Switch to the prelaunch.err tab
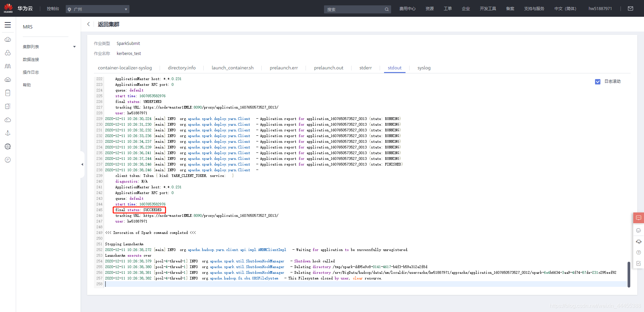The height and width of the screenshot is (312, 644). (x=284, y=68)
